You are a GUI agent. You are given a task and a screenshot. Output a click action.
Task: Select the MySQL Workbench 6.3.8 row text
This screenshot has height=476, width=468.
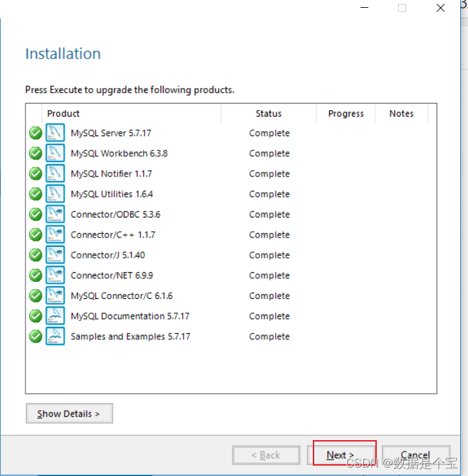119,153
